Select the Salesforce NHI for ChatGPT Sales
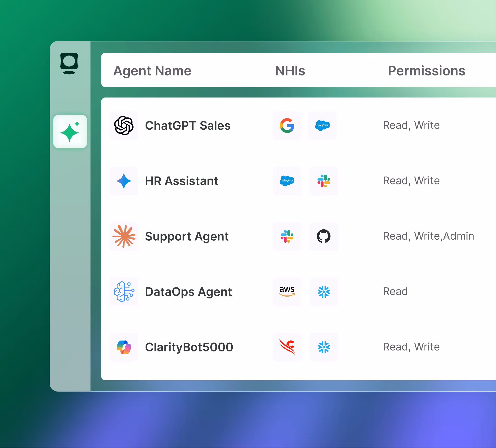Image resolution: width=496 pixels, height=448 pixels. coord(323,125)
